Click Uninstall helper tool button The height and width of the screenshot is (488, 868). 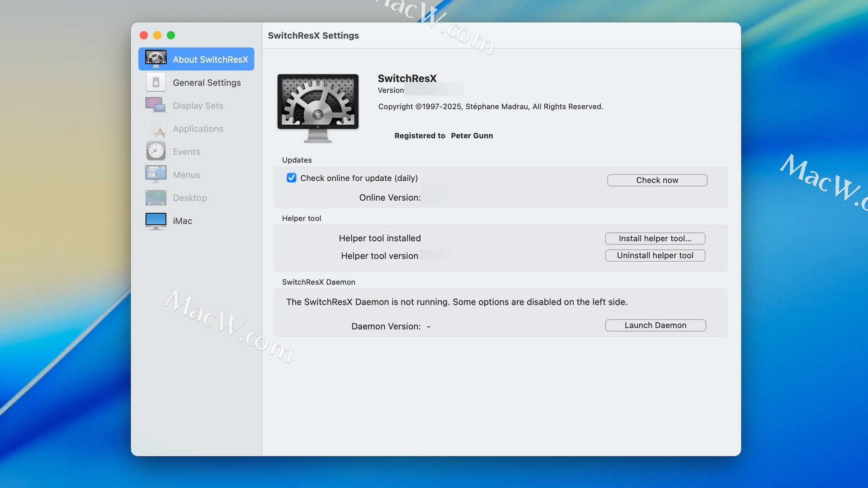tap(655, 255)
